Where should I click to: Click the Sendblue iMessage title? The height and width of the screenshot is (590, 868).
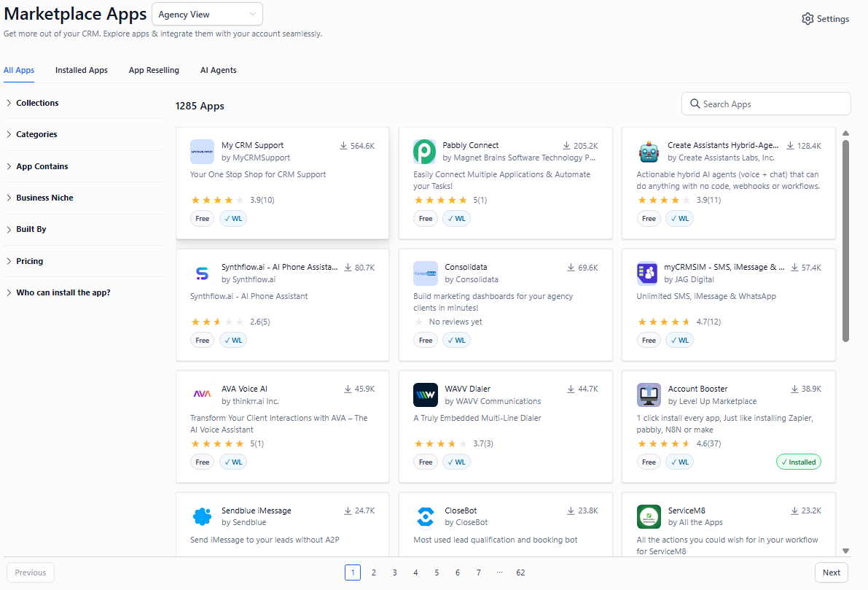257,511
